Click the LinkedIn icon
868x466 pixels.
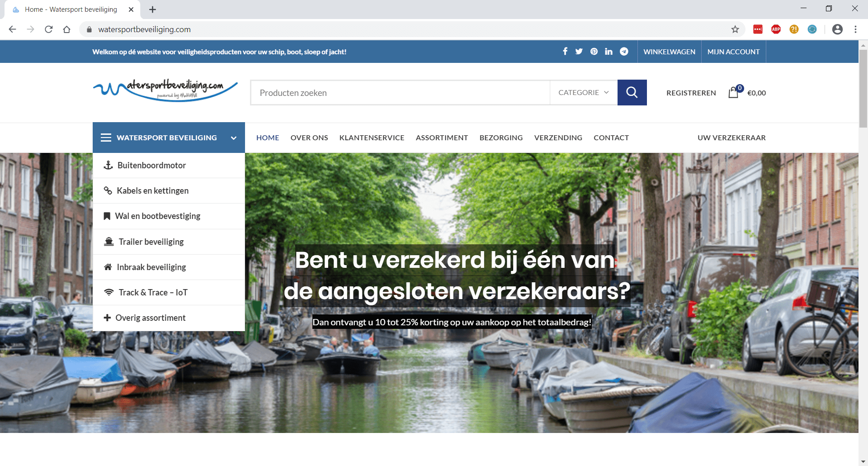click(x=609, y=52)
